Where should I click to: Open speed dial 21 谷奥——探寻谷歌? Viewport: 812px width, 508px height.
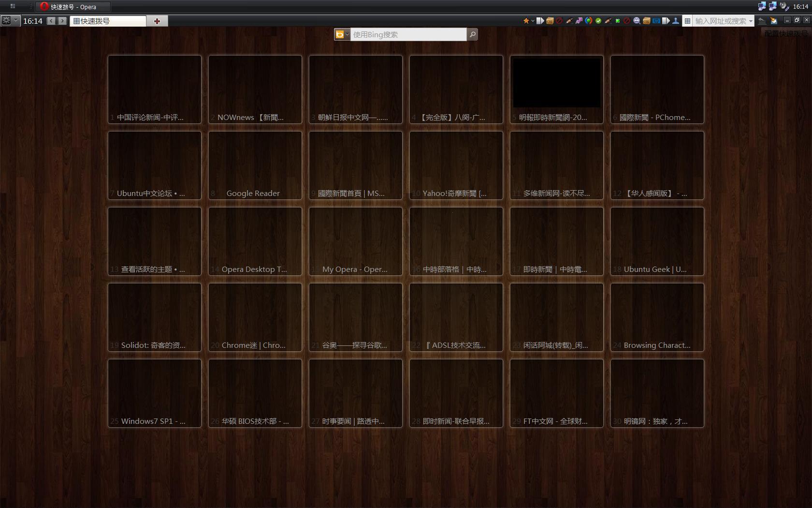pyautogui.click(x=356, y=317)
